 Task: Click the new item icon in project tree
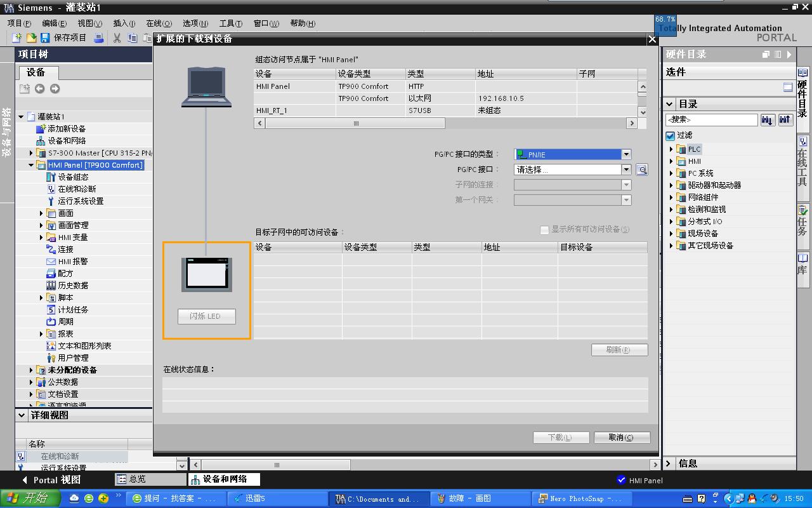point(24,88)
